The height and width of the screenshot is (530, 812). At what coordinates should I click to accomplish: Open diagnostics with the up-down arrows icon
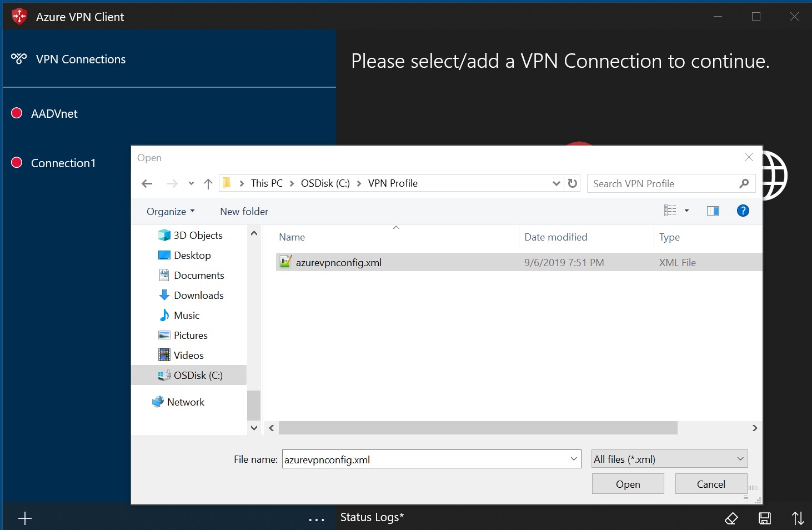tap(798, 518)
